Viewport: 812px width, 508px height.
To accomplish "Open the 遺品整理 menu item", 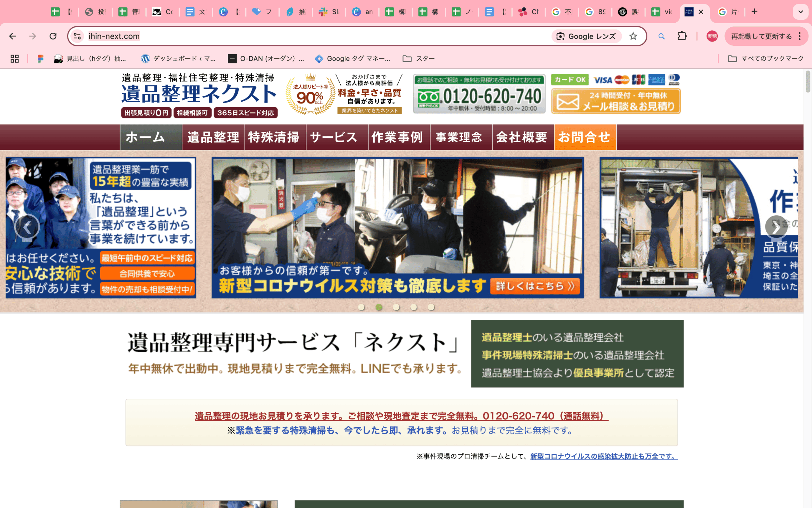I will pyautogui.click(x=213, y=137).
